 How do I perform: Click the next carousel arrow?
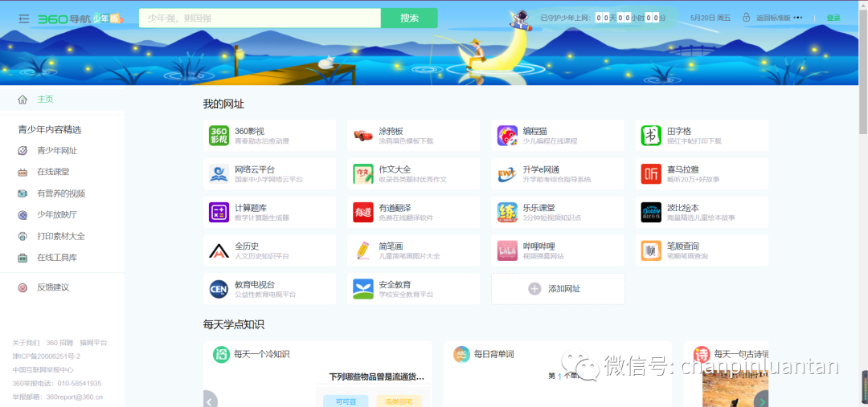pos(761,400)
